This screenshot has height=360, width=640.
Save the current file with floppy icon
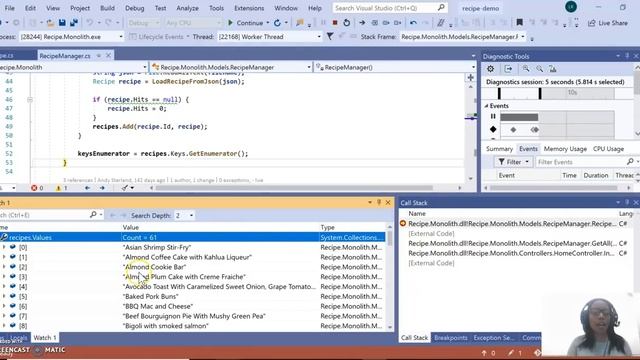62,23
